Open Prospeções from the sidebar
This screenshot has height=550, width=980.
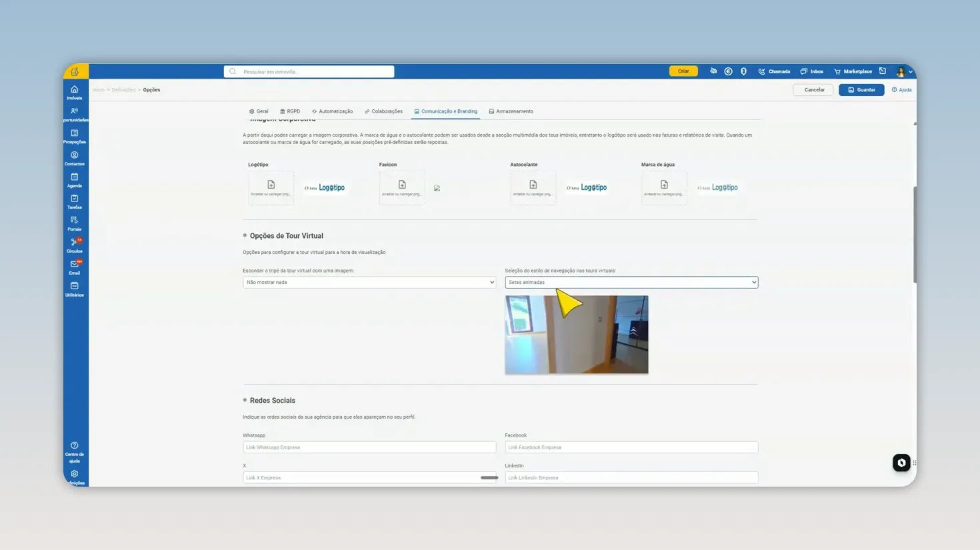[75, 137]
